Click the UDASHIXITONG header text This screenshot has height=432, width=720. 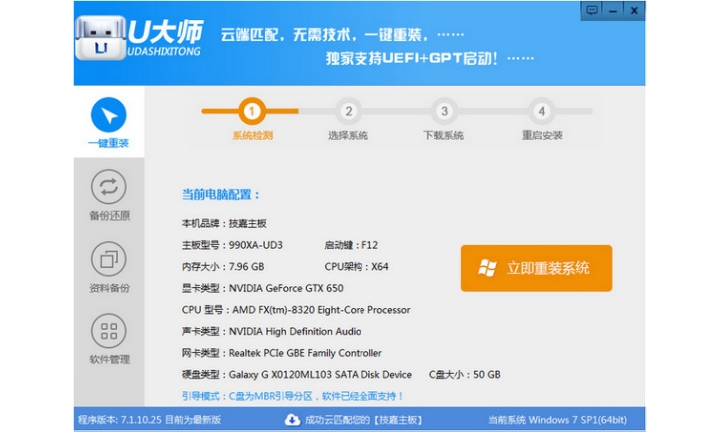[164, 51]
